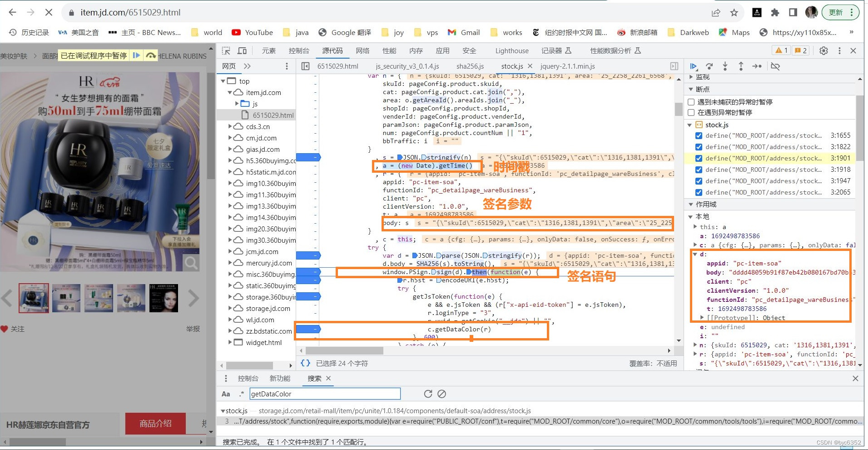Open the 新功能 What's New drawer tab
Image resolution: width=868 pixels, height=450 pixels.
coord(280,379)
